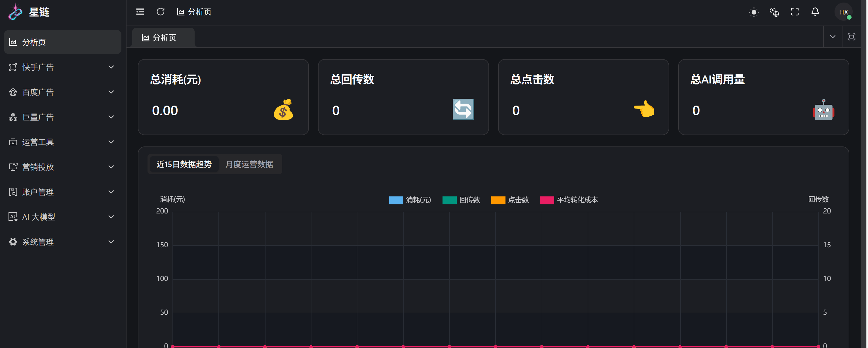The height and width of the screenshot is (348, 868).
Task: Maximize tab content area icon
Action: (851, 37)
